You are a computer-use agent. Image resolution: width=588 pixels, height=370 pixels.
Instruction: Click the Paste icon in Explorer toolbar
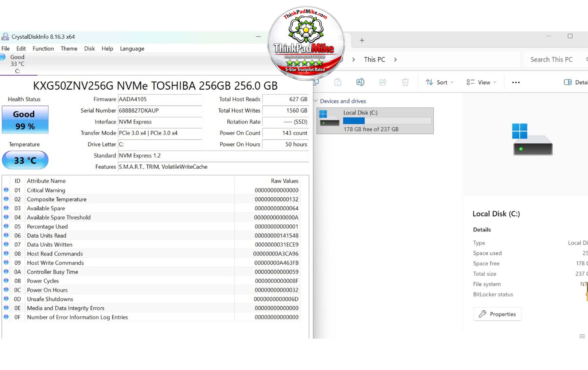click(338, 82)
